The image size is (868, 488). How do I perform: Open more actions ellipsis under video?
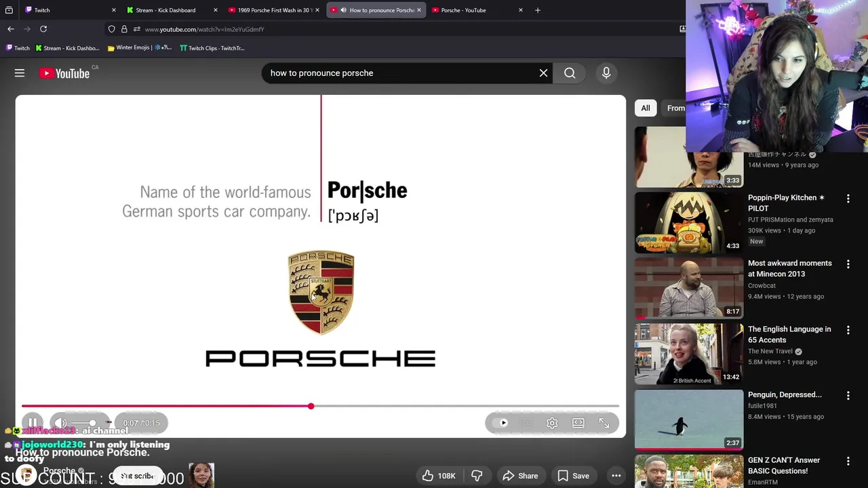click(616, 476)
